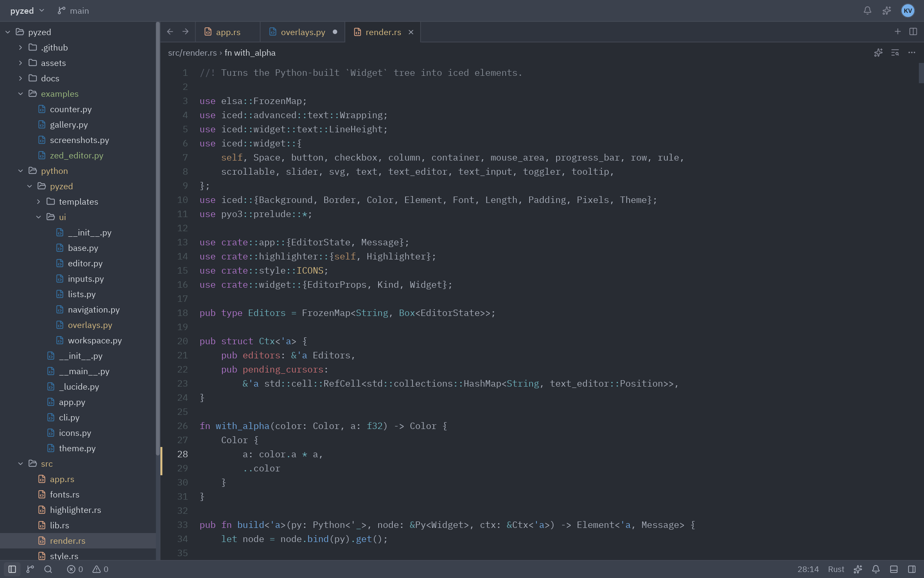Go forward with the right arrow
Image resolution: width=924 pixels, height=578 pixels.
click(185, 32)
